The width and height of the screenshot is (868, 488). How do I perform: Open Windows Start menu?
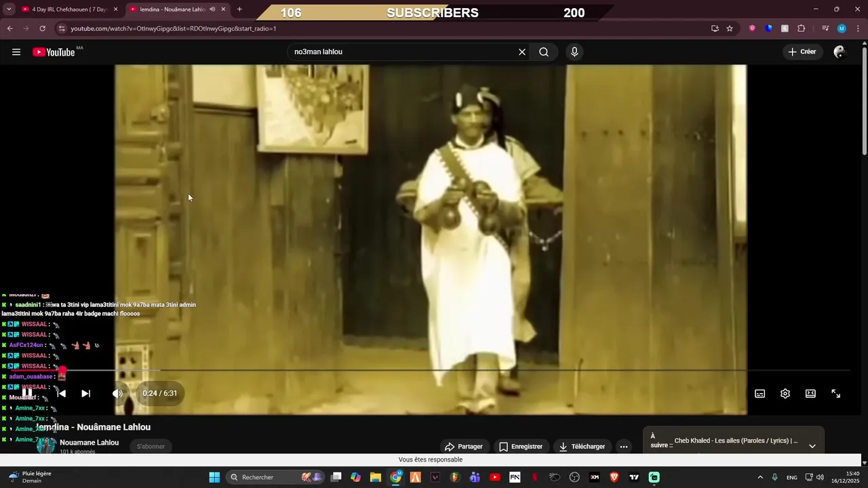214,477
